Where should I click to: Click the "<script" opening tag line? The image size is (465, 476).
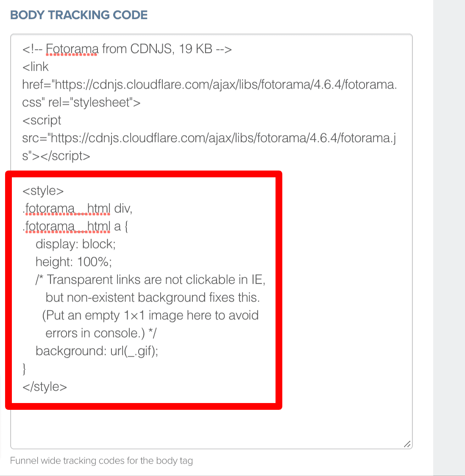(42, 120)
